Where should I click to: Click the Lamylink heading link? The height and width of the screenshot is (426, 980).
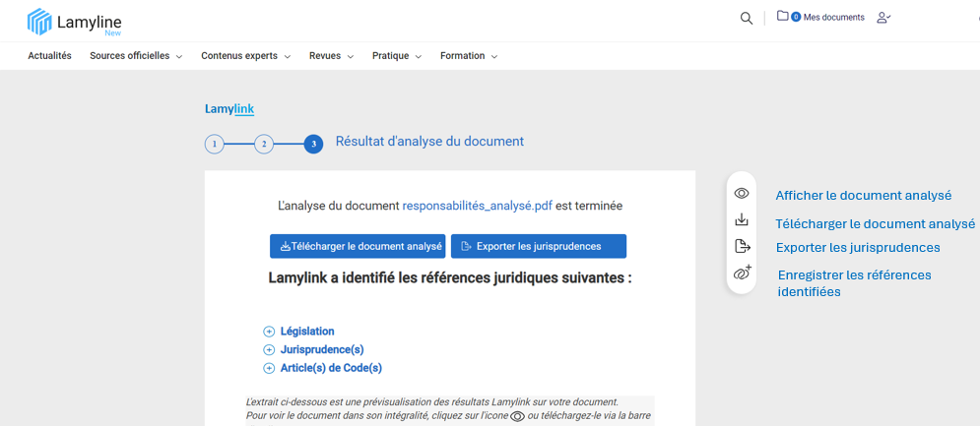pos(229,109)
